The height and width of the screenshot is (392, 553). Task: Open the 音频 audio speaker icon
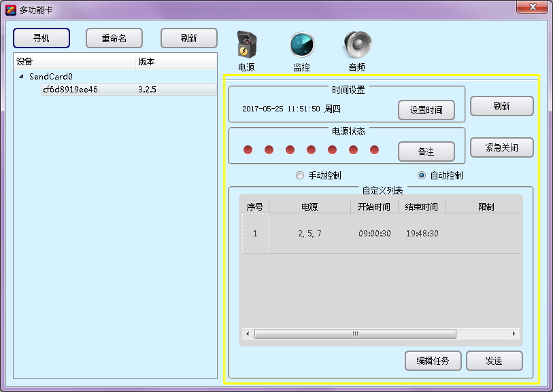pyautogui.click(x=356, y=45)
